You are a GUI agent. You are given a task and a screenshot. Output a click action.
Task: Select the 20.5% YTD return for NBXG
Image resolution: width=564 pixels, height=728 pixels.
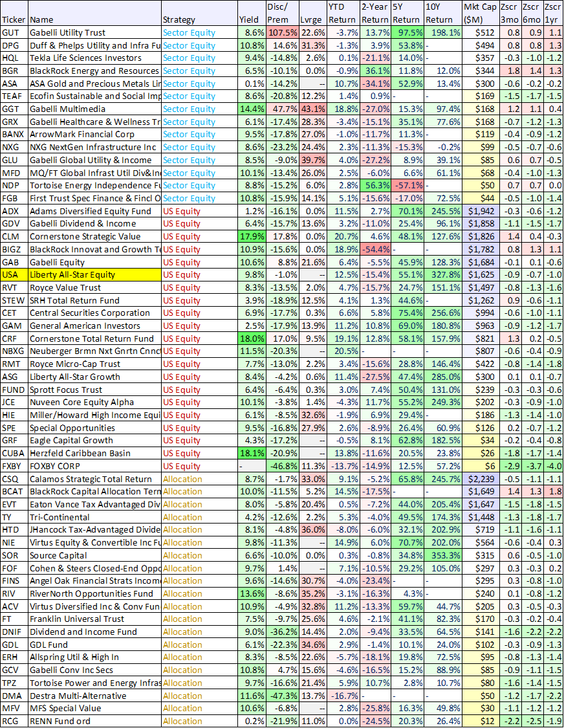(x=343, y=351)
